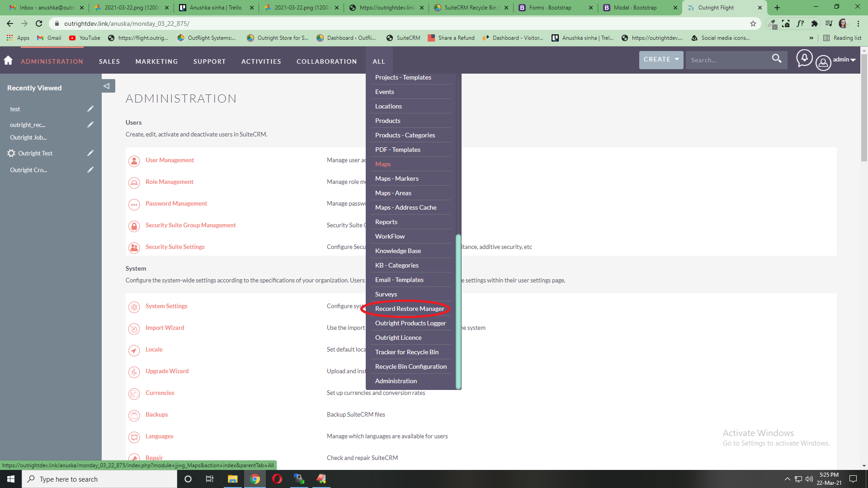Open a new Chrome tab

tap(777, 8)
